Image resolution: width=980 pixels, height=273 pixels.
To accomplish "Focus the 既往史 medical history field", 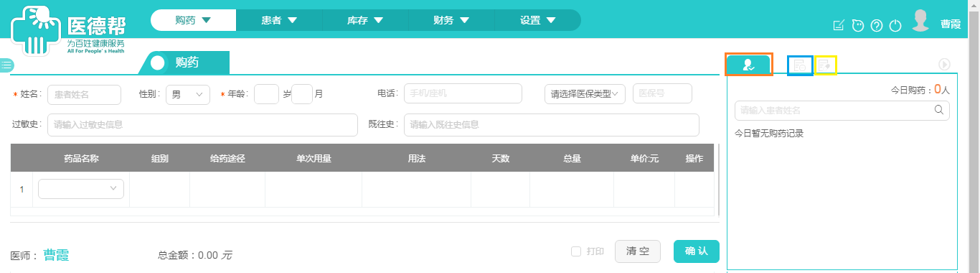I will 552,124.
